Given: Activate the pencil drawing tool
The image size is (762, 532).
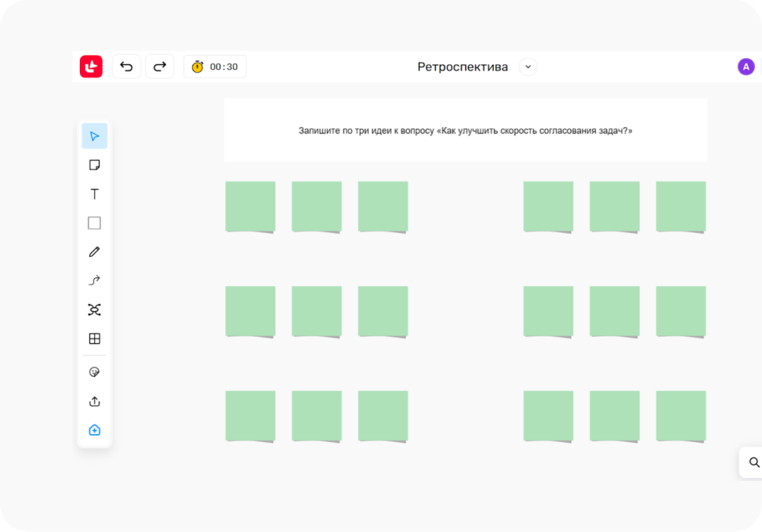Looking at the screenshot, I should pyautogui.click(x=94, y=252).
